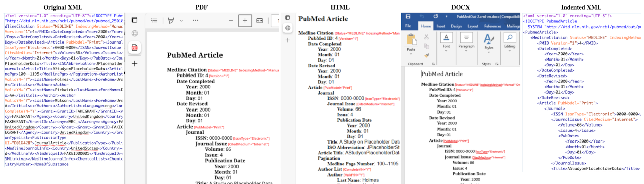Click the Repeat icon in Word quick access

click(435, 16)
